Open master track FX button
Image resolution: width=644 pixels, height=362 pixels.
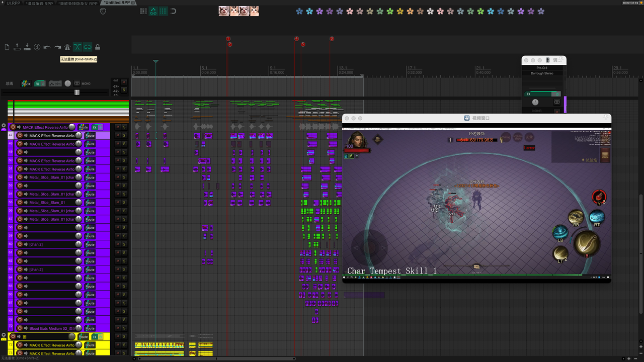click(x=37, y=83)
